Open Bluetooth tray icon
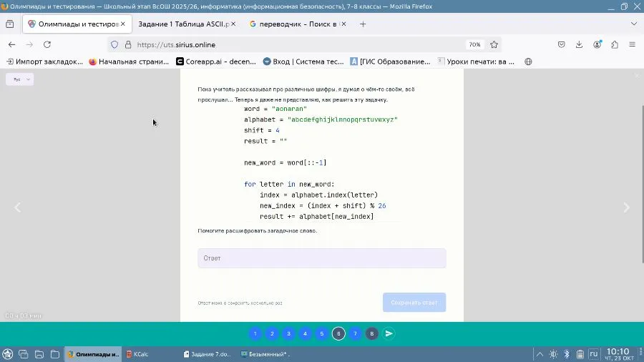 click(567, 354)
